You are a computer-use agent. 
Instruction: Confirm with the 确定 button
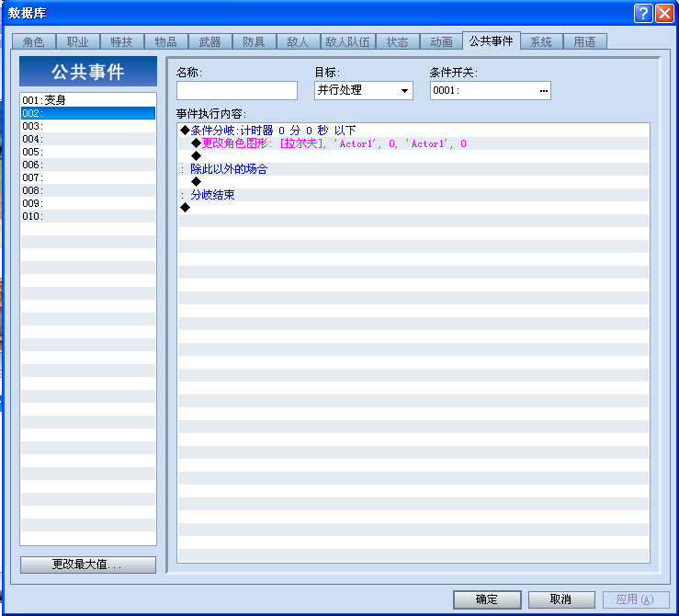click(x=487, y=599)
